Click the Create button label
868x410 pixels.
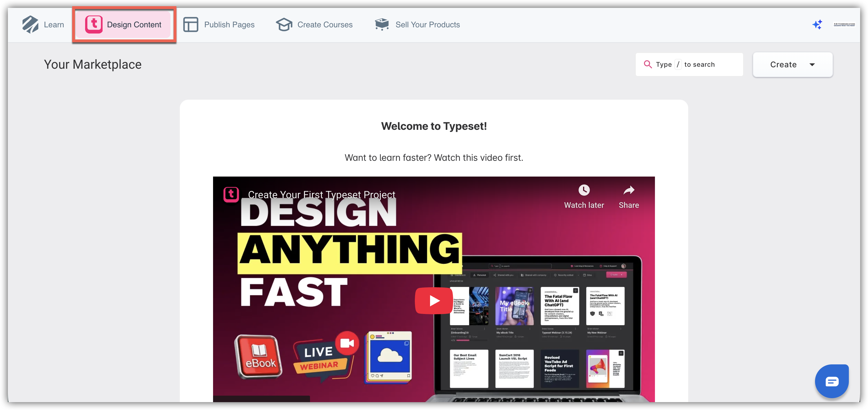783,65
